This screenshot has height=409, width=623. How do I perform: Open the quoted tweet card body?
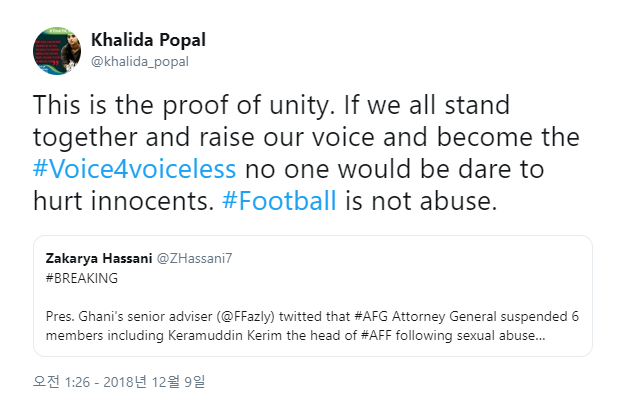click(x=313, y=296)
